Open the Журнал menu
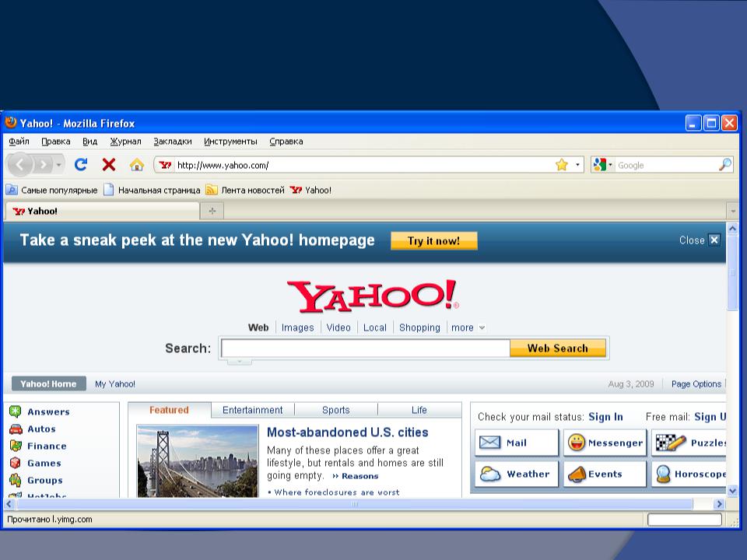The image size is (747, 560). pyautogui.click(x=126, y=142)
